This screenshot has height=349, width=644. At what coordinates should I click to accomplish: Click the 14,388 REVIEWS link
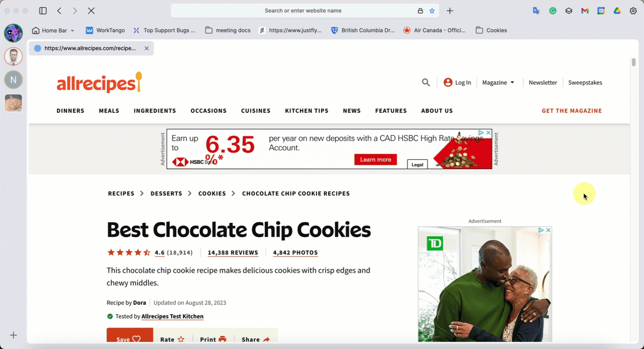(233, 252)
